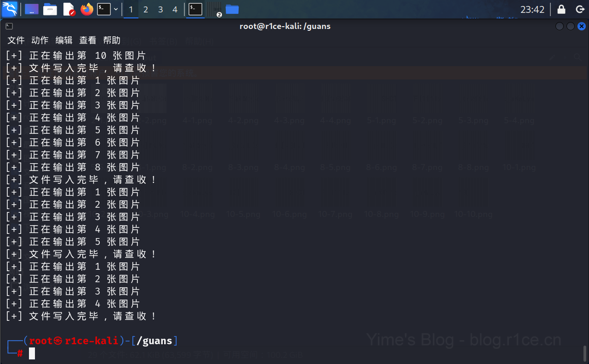
Task: Switch to workspace 3
Action: (160, 9)
